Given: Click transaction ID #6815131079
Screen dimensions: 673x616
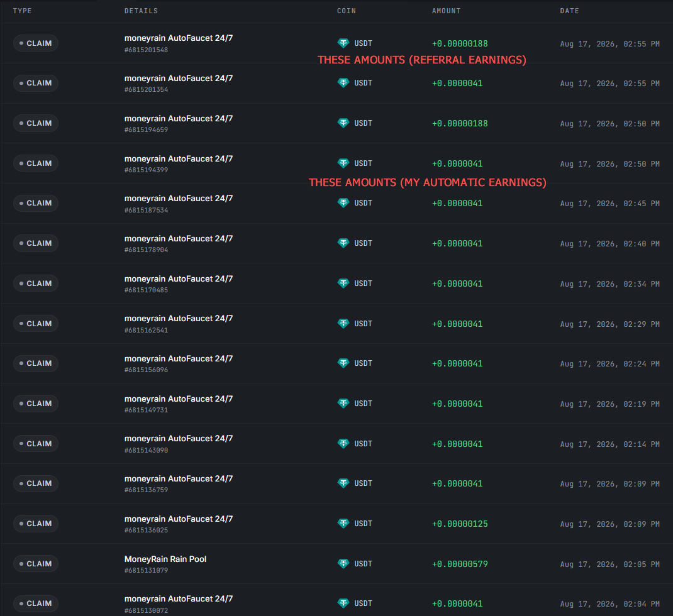Looking at the screenshot, I should pos(146,570).
